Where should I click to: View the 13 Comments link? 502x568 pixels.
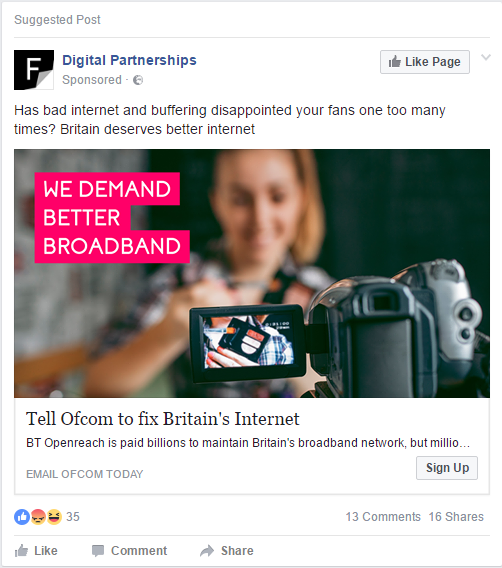pos(383,517)
